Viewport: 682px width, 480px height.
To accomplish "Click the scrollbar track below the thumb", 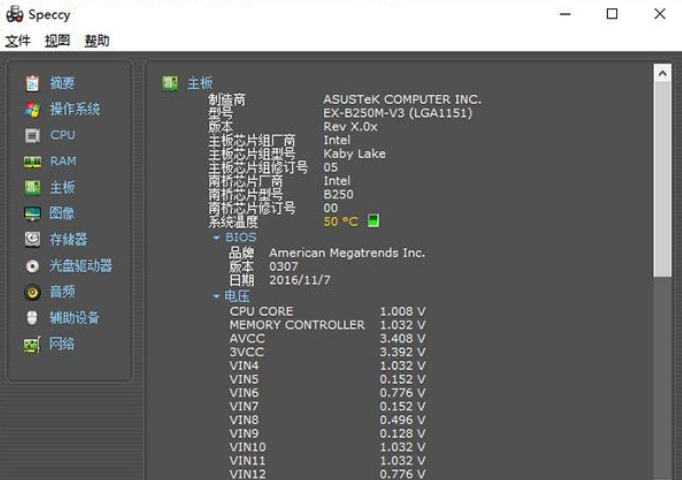I will (662, 377).
